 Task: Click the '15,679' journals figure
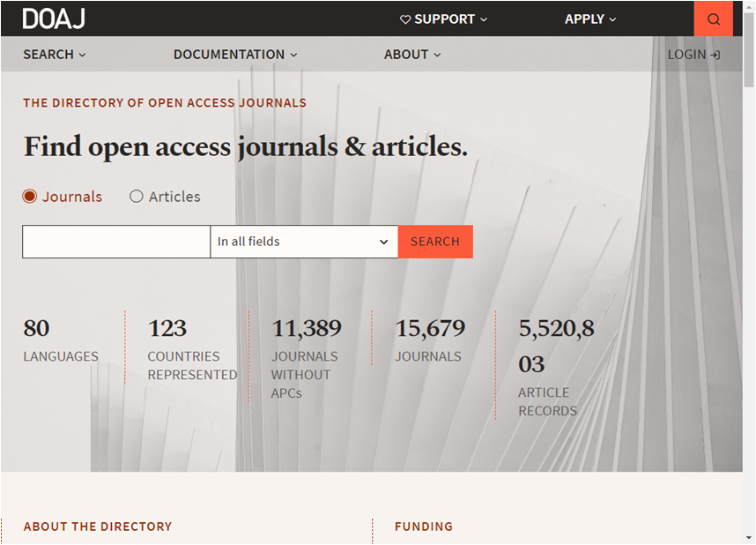(430, 329)
